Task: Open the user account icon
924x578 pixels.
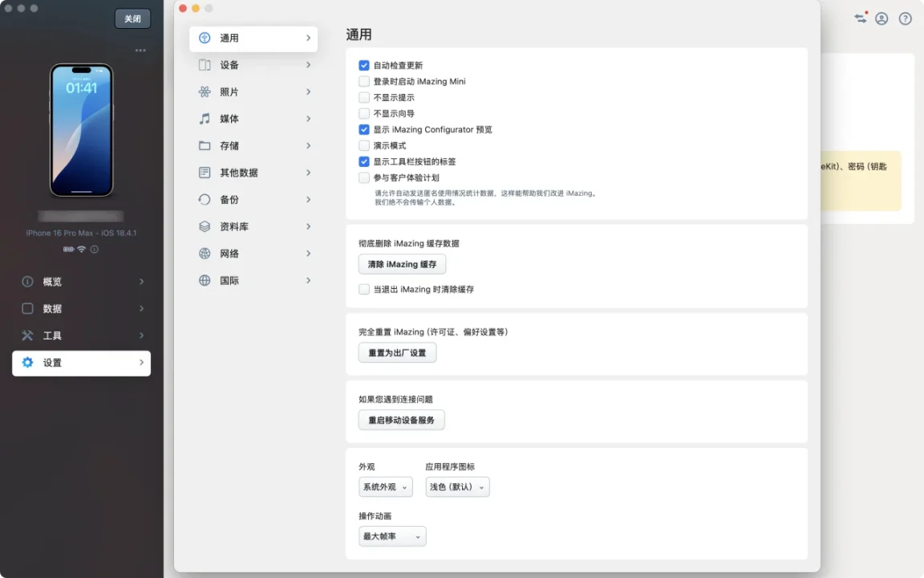Action: (881, 19)
